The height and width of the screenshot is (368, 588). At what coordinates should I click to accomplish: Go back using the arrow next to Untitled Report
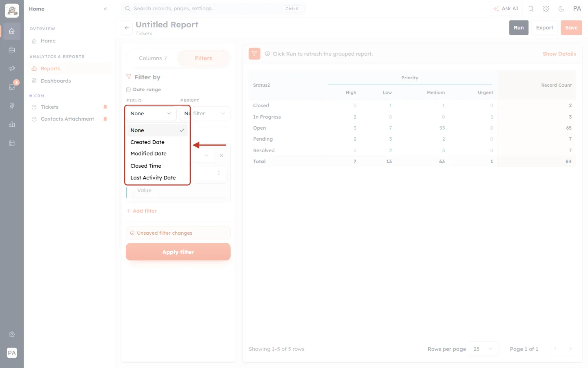(127, 28)
